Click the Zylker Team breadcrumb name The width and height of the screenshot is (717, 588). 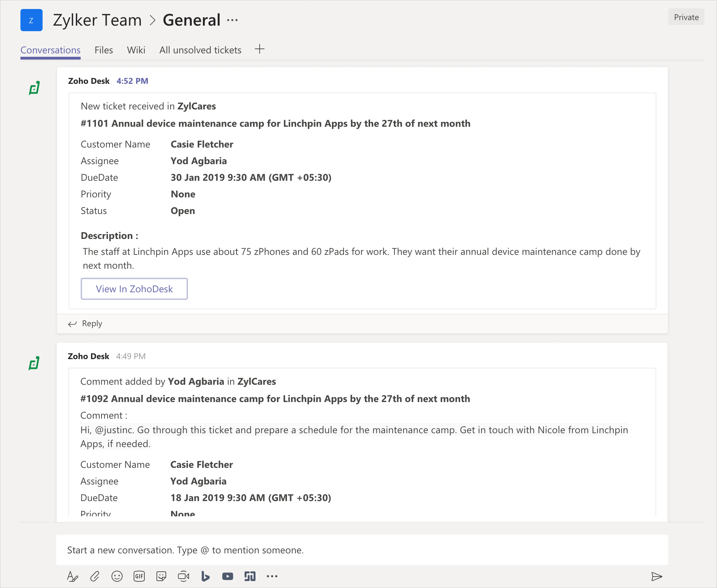pos(97,20)
